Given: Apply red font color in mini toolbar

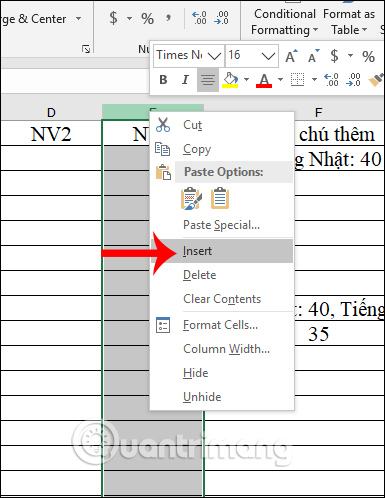Looking at the screenshot, I should pos(264,80).
